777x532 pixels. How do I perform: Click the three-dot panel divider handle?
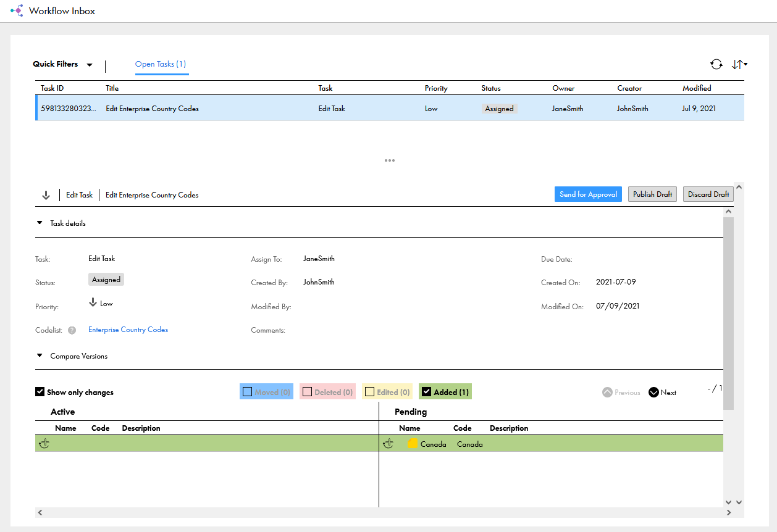tap(389, 160)
